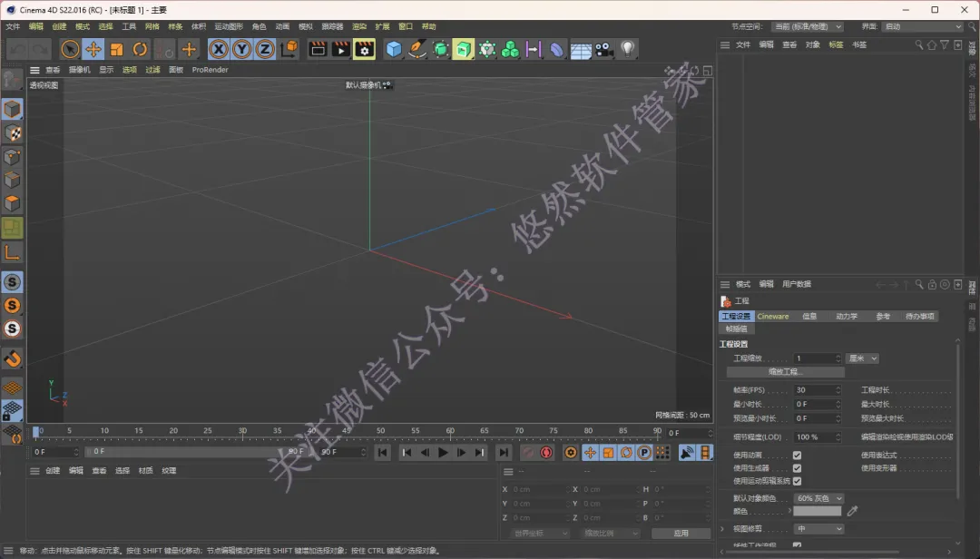Open the 摄像机 viewport menu

coord(79,69)
